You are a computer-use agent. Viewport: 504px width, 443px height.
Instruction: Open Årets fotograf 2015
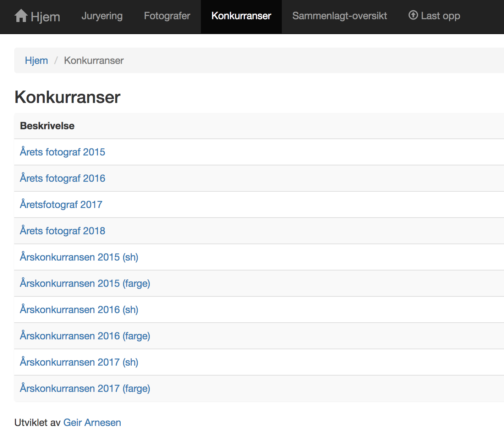coord(62,152)
